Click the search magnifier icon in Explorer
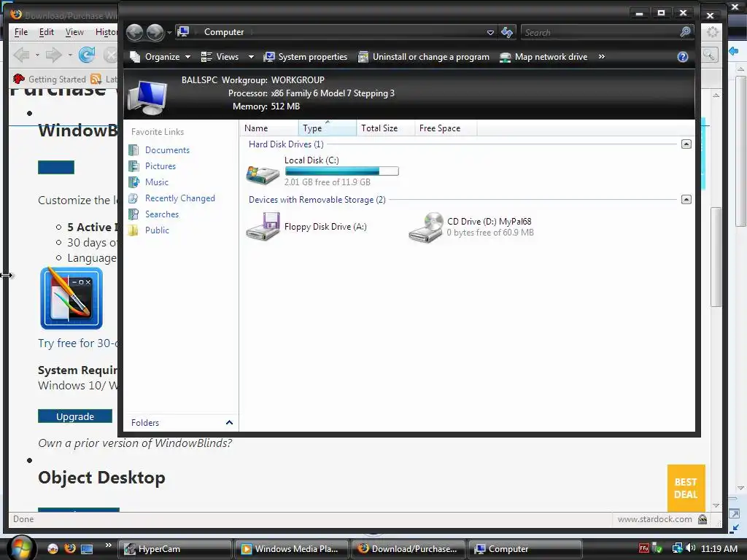Viewport: 747px width, 560px height. (x=685, y=32)
